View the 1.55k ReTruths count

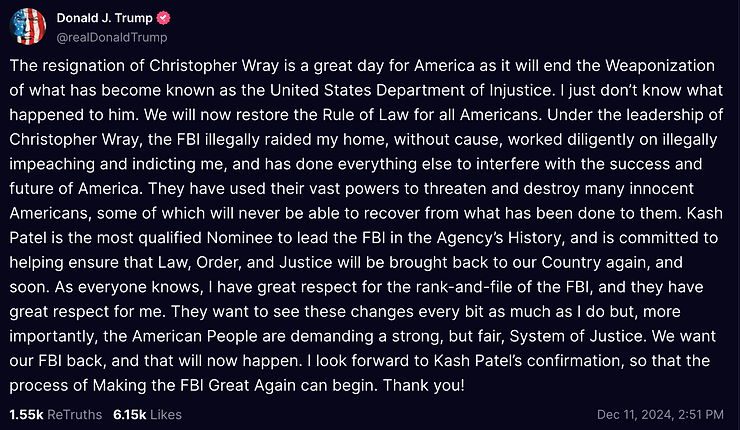(56, 414)
